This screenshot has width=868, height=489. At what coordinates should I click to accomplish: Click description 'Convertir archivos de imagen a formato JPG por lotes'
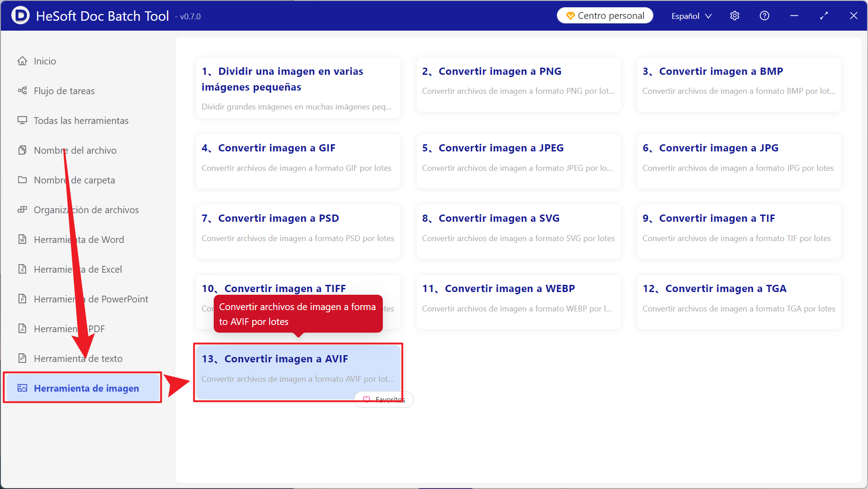pos(738,168)
